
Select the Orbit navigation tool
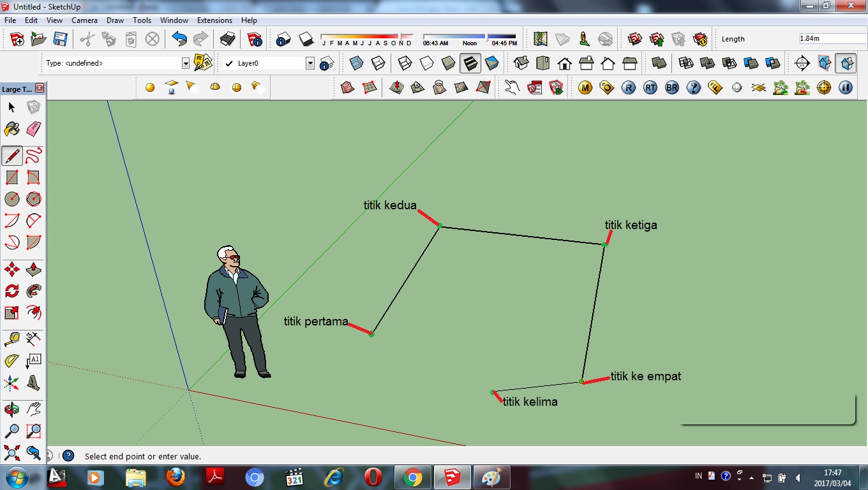click(x=11, y=408)
